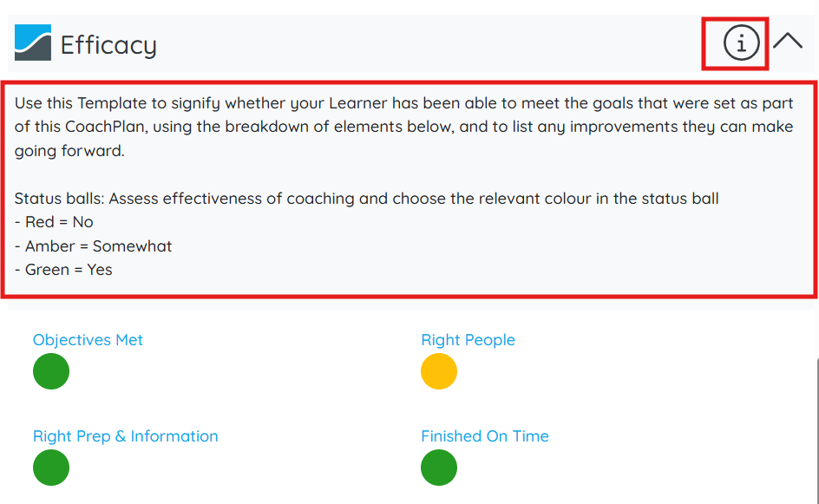Click the Right Prep & Information status ball
This screenshot has width=819, height=504.
[x=51, y=468]
